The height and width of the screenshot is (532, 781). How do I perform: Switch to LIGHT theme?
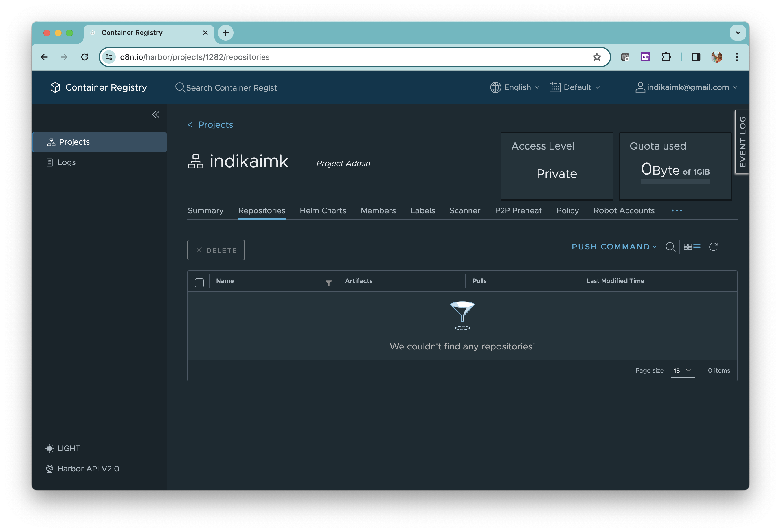click(63, 448)
